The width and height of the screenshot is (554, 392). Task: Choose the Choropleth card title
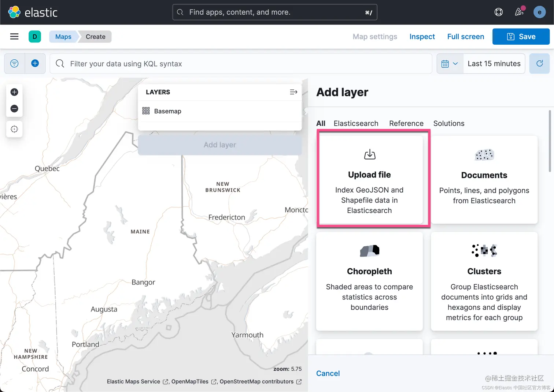click(x=369, y=272)
